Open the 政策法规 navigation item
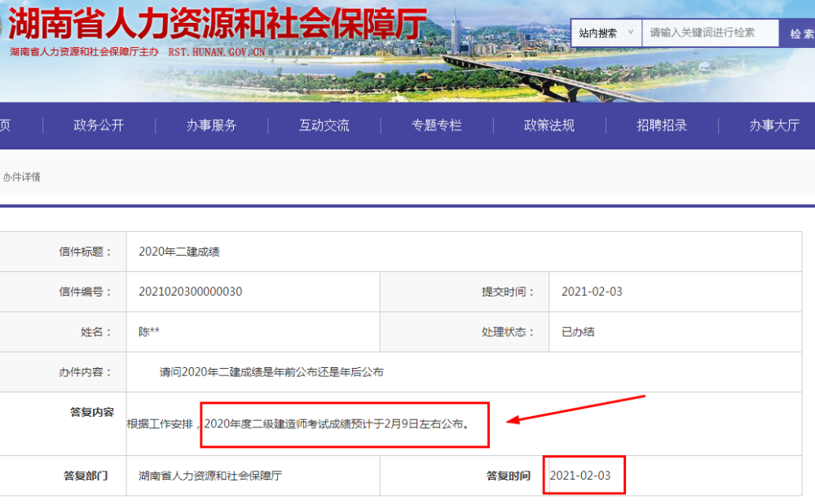The height and width of the screenshot is (504, 815). tap(548, 126)
